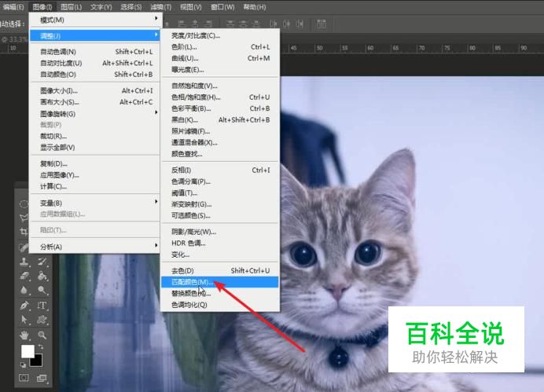
Task: Choose 通道混合器(X)... adjustment
Action: pyautogui.click(x=220, y=142)
